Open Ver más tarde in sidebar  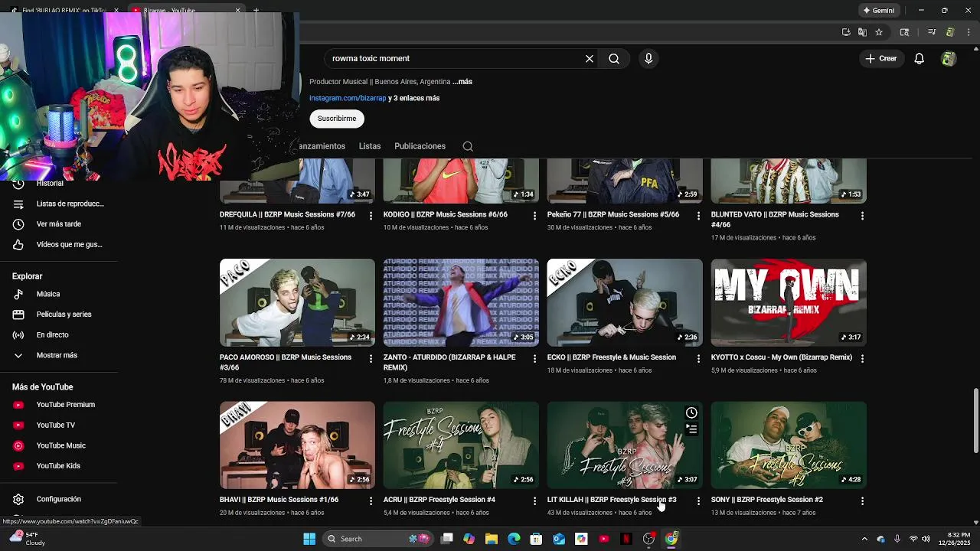coord(58,224)
